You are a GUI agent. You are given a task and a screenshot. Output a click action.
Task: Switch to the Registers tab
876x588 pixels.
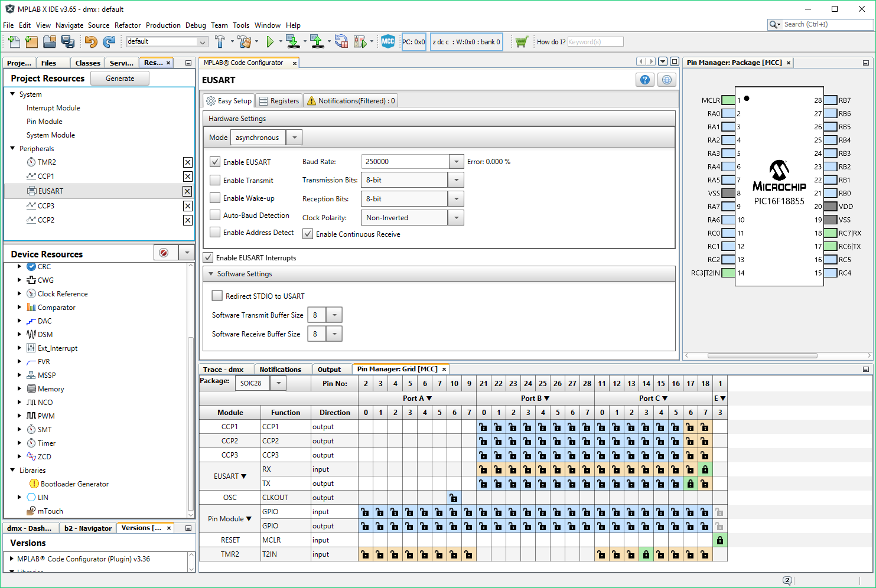279,101
